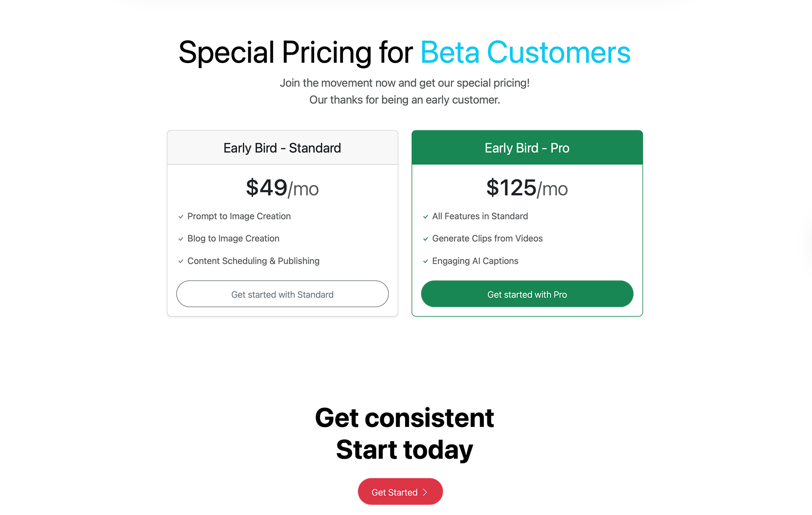The height and width of the screenshot is (515, 812).
Task: Select the green Early Bird - Pro header
Action: pos(527,148)
